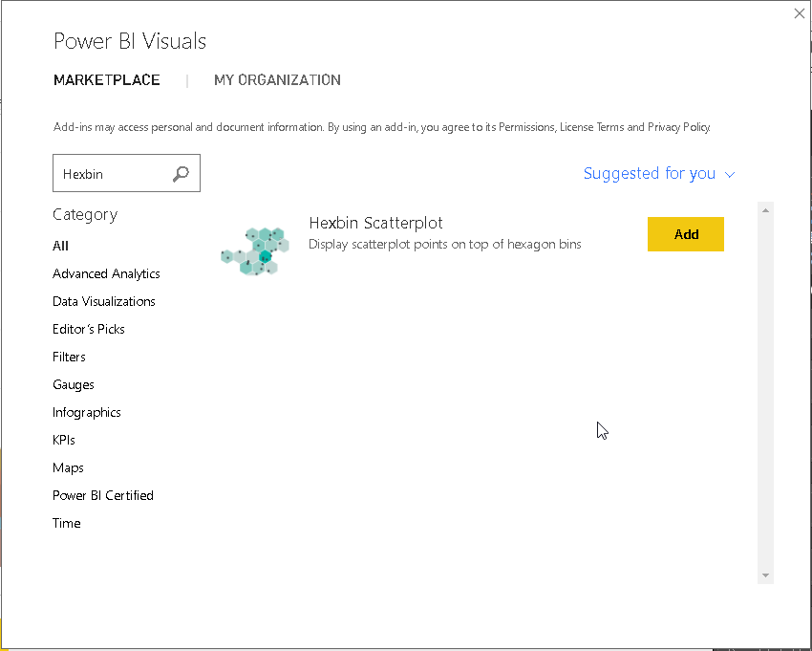Open the Hexbin Scatterplot visual thumbnail
Screen dimensions: 812x651
pos(255,250)
